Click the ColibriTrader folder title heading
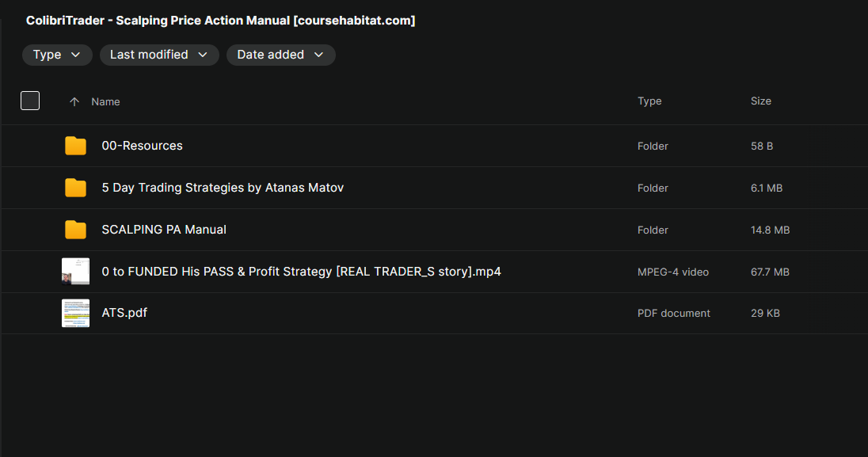Image resolution: width=868 pixels, height=457 pixels. tap(220, 21)
